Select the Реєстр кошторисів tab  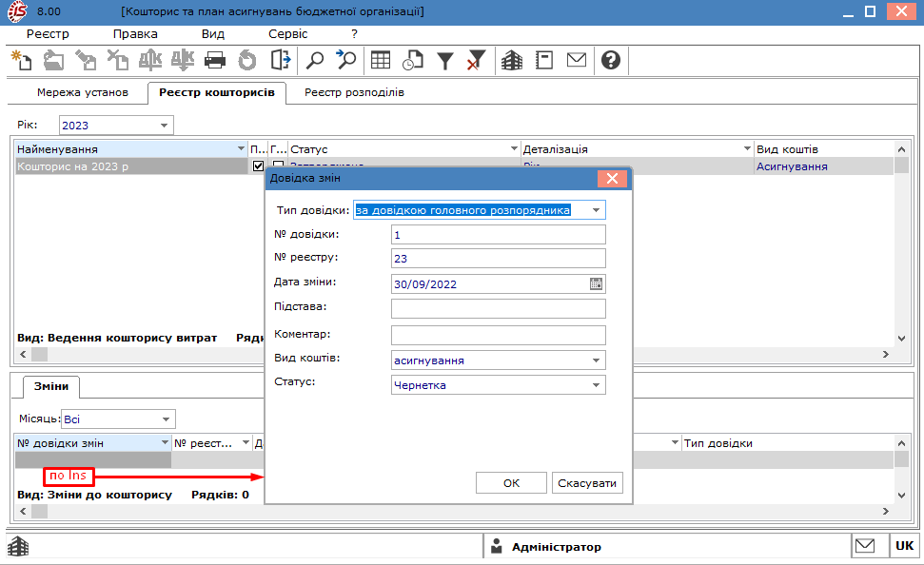(217, 92)
